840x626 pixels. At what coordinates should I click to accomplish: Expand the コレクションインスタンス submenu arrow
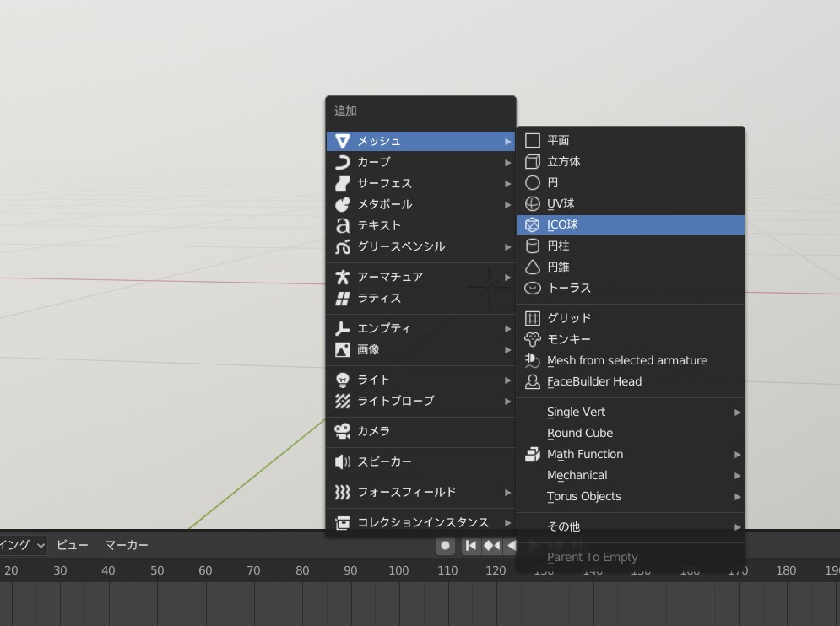click(507, 522)
